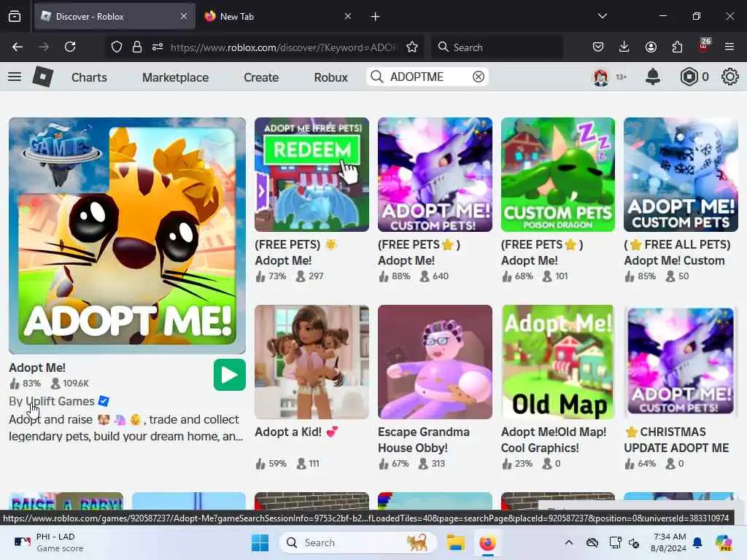Open Windows Start menu

260,542
